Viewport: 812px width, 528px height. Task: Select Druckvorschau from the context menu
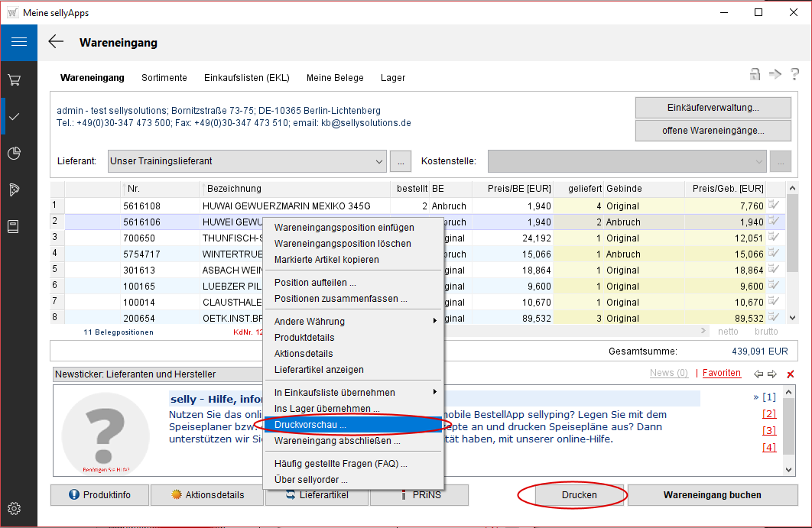click(x=310, y=425)
